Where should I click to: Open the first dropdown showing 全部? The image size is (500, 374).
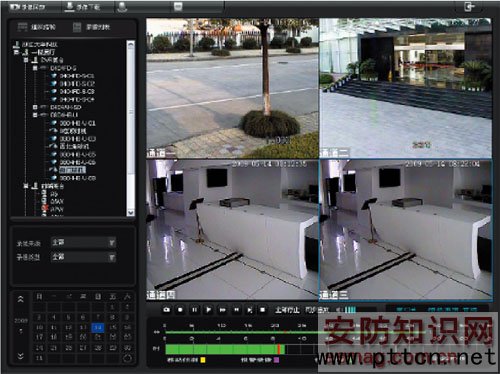pyautogui.click(x=83, y=242)
